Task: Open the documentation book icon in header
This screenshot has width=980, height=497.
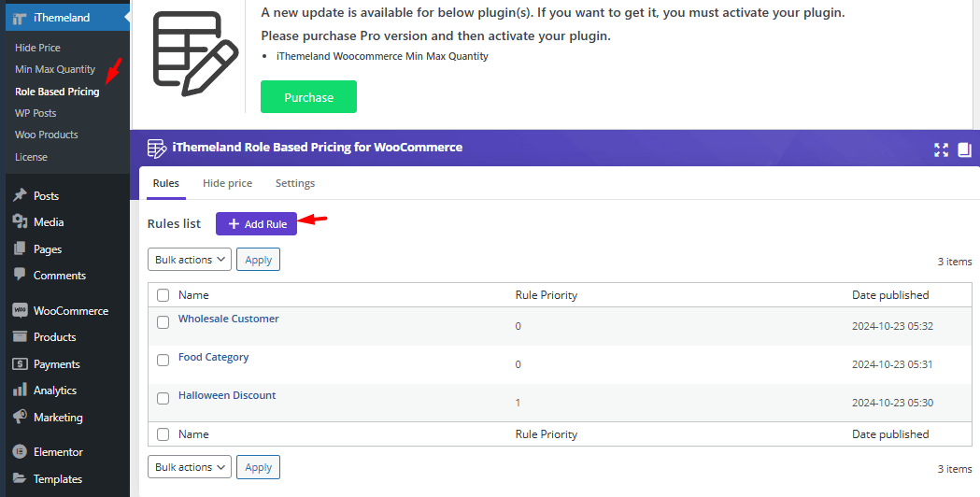Action: [x=965, y=149]
